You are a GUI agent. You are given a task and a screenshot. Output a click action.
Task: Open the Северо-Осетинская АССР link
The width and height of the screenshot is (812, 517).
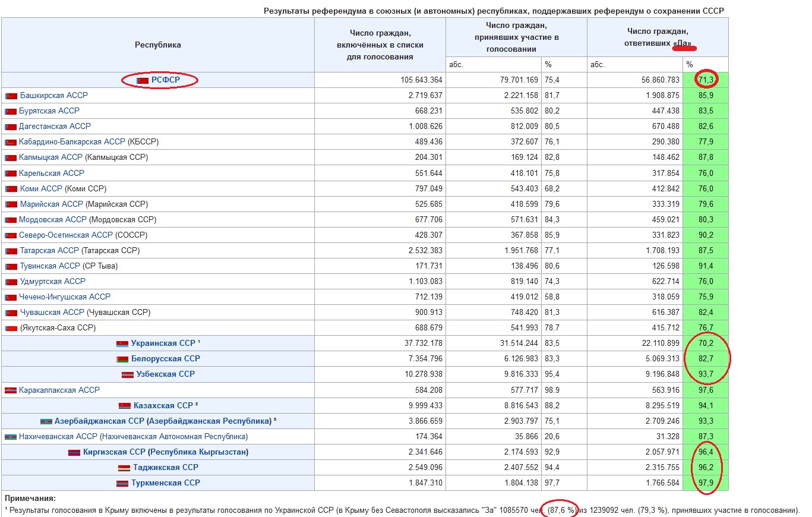66,235
